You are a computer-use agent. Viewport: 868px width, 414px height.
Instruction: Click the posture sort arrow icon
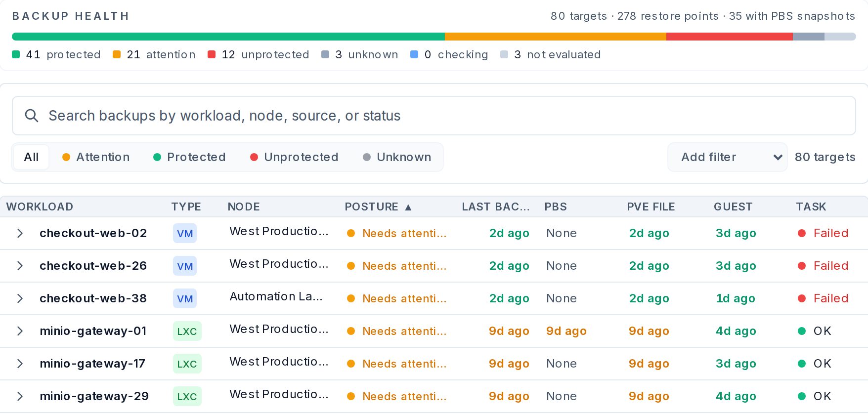pos(408,207)
